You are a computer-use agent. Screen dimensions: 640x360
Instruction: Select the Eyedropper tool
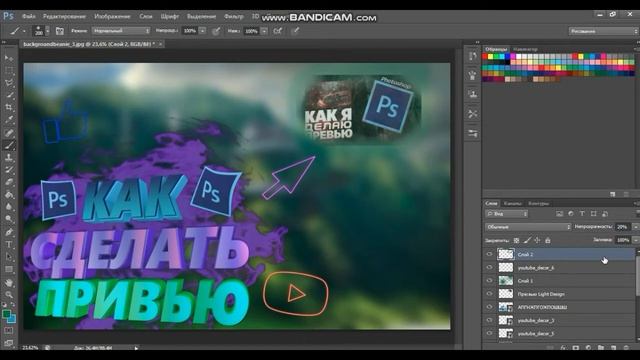[9, 120]
